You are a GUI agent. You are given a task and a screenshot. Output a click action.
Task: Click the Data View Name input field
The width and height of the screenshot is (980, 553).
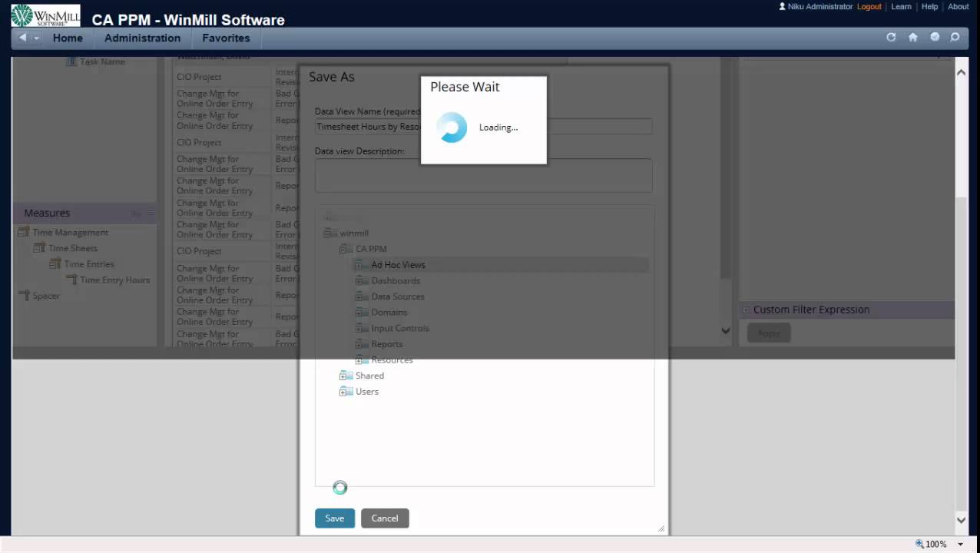click(484, 127)
